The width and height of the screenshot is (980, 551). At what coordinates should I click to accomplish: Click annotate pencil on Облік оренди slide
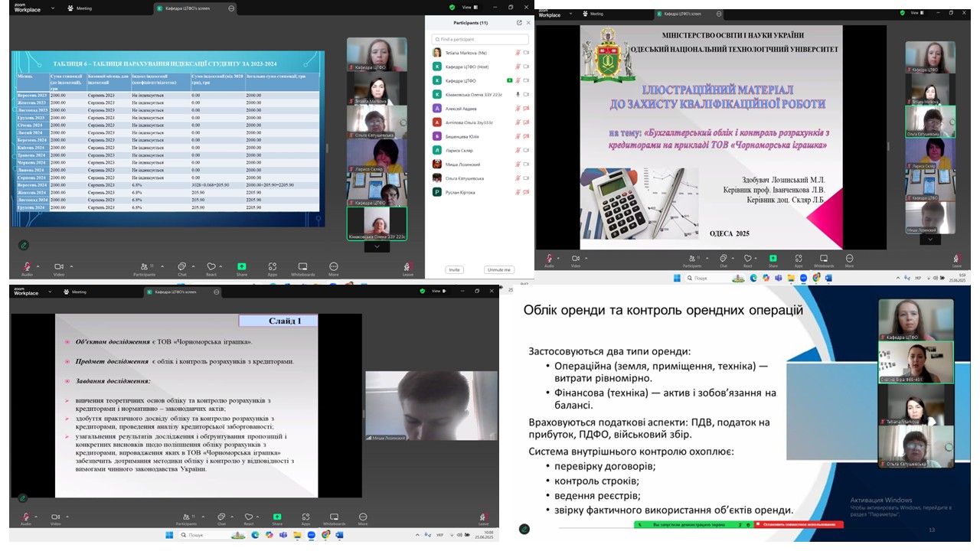click(x=524, y=529)
